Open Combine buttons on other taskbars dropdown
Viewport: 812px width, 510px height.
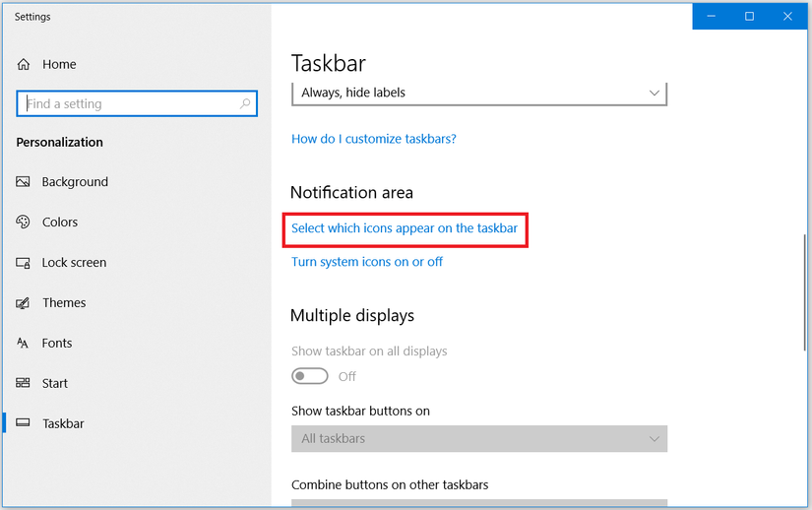[479, 504]
